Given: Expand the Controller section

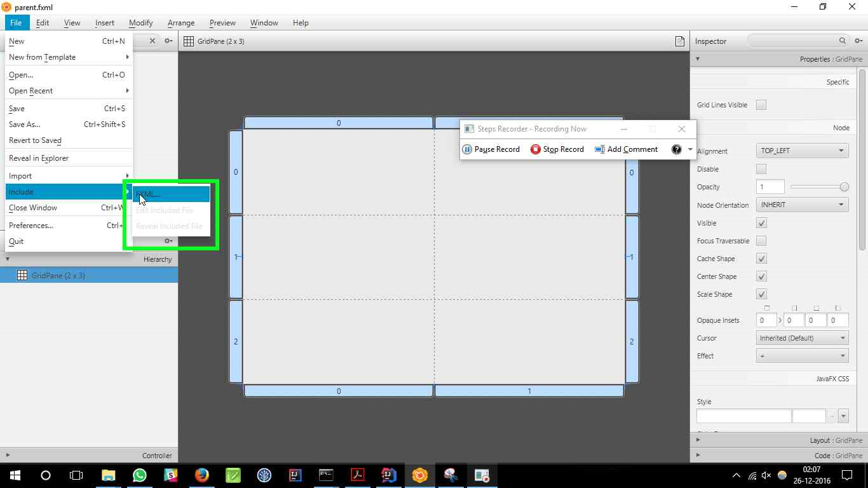Looking at the screenshot, I should [x=8, y=455].
